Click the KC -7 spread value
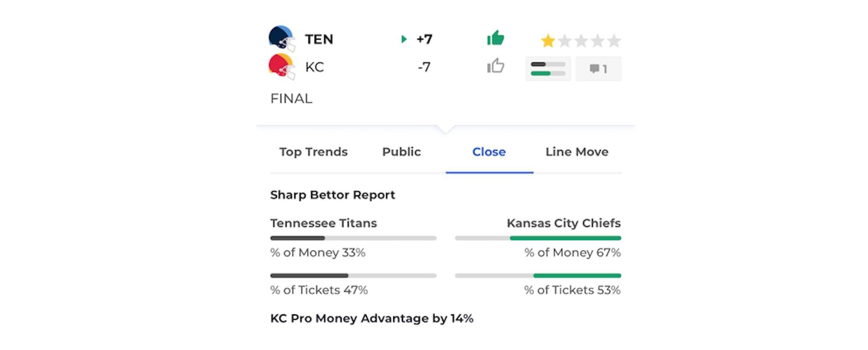This screenshot has width=868, height=350. [x=424, y=67]
